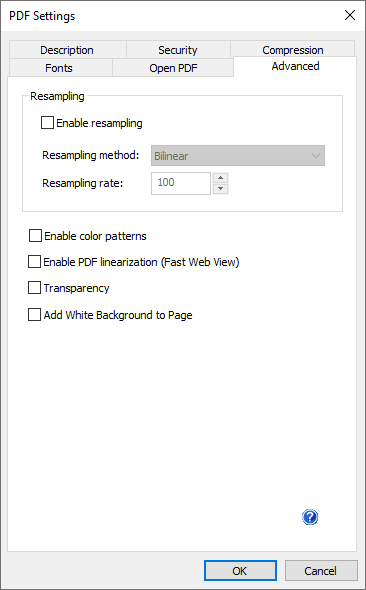Image resolution: width=366 pixels, height=590 pixels.
Task: Select the Advanced tab
Action: [x=295, y=66]
